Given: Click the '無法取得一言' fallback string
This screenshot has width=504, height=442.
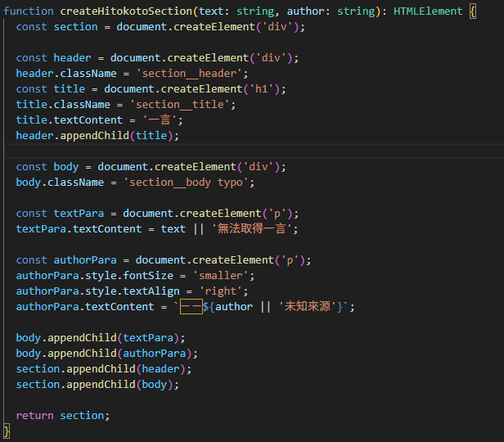Looking at the screenshot, I should click(254, 228).
